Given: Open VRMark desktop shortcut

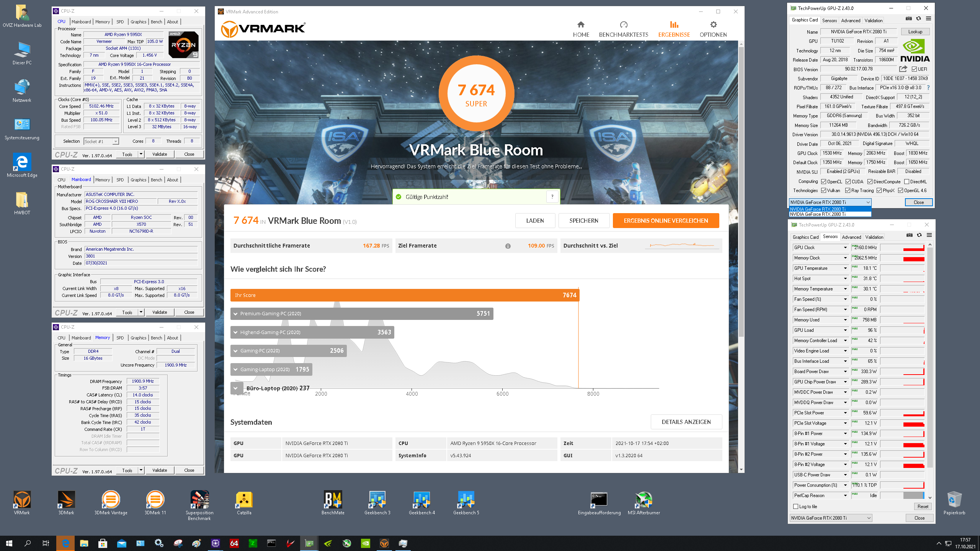Looking at the screenshot, I should click(22, 503).
